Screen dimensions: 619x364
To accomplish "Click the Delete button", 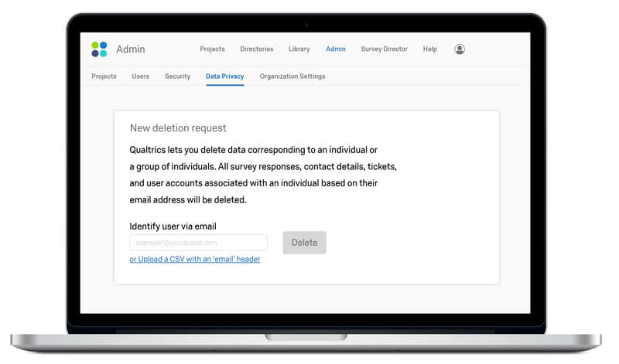I will (304, 243).
